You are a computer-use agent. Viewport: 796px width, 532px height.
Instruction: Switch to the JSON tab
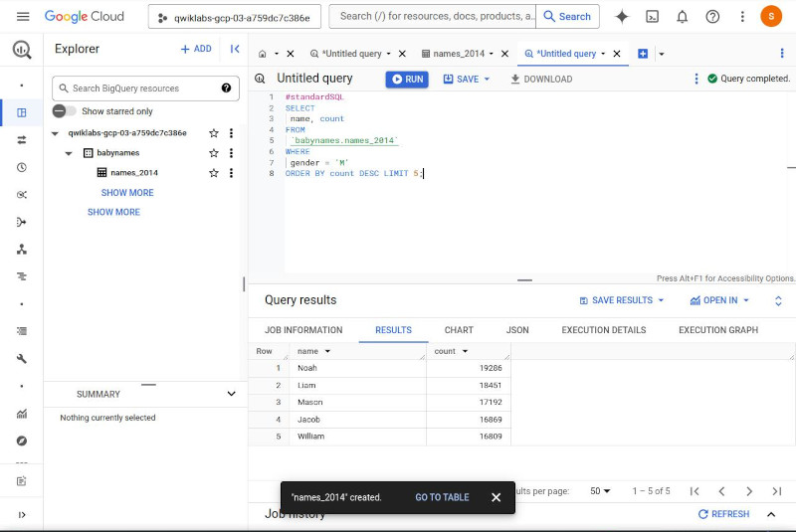(x=517, y=330)
